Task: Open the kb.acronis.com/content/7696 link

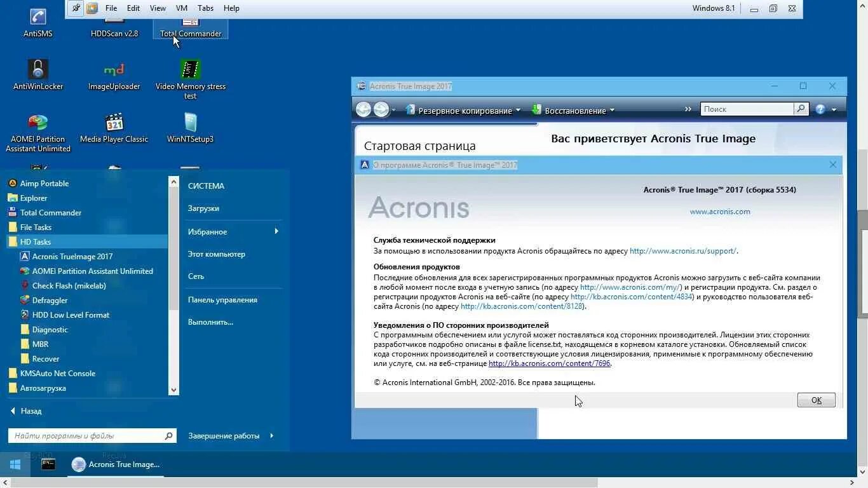Action: [x=549, y=363]
